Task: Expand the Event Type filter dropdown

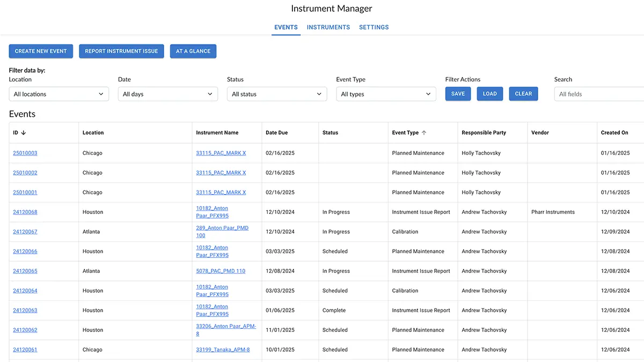Action: pyautogui.click(x=386, y=94)
